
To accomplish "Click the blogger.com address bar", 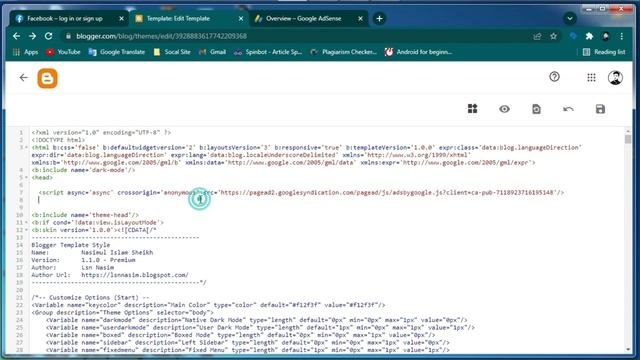I will 298,36.
